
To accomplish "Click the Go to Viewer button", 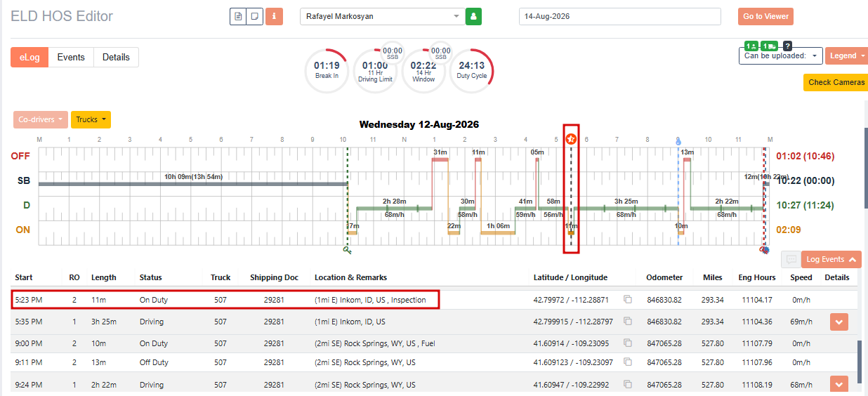I will pyautogui.click(x=765, y=16).
